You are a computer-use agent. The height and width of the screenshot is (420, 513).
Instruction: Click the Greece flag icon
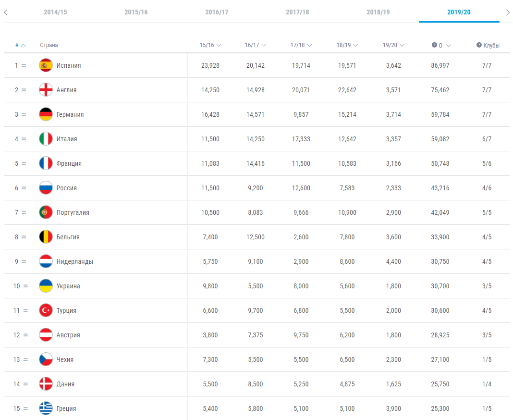(x=46, y=408)
